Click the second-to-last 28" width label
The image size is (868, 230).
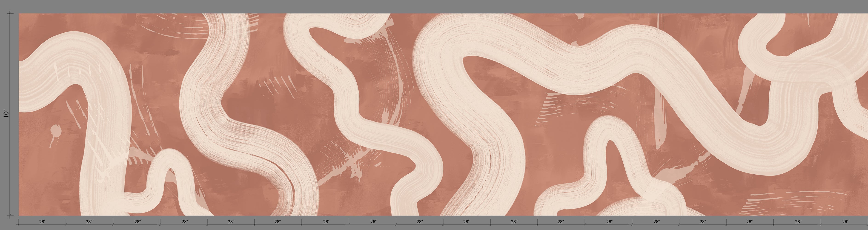798,222
